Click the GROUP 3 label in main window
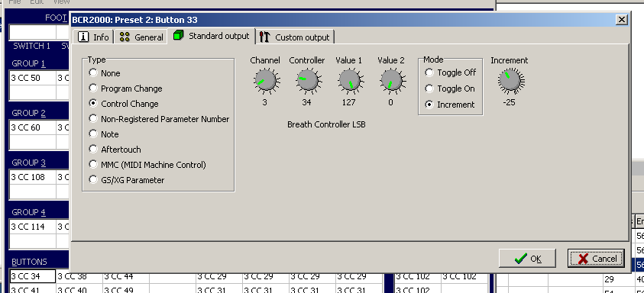Image resolution: width=644 pixels, height=293 pixels. click(x=28, y=163)
